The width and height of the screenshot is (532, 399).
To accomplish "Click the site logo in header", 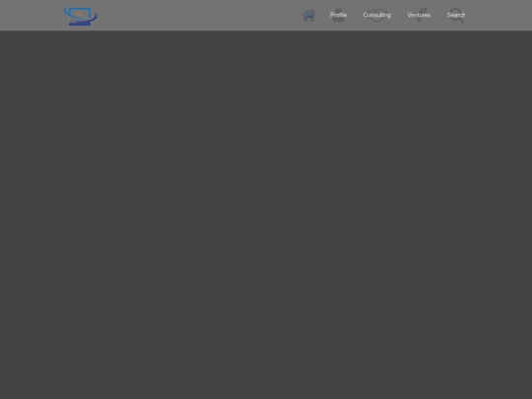I will [81, 16].
